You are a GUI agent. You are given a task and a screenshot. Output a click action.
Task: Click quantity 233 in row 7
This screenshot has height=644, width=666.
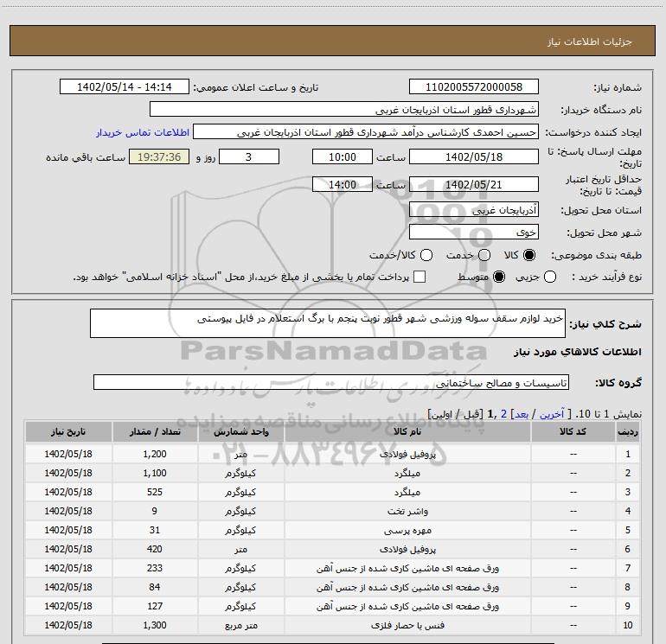[155, 568]
